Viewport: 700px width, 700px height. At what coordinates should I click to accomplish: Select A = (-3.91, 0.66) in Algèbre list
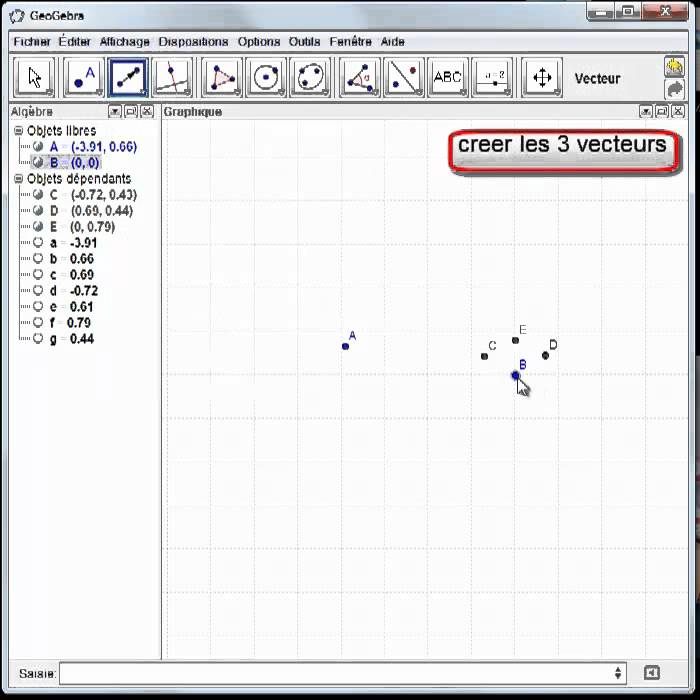tap(93, 146)
